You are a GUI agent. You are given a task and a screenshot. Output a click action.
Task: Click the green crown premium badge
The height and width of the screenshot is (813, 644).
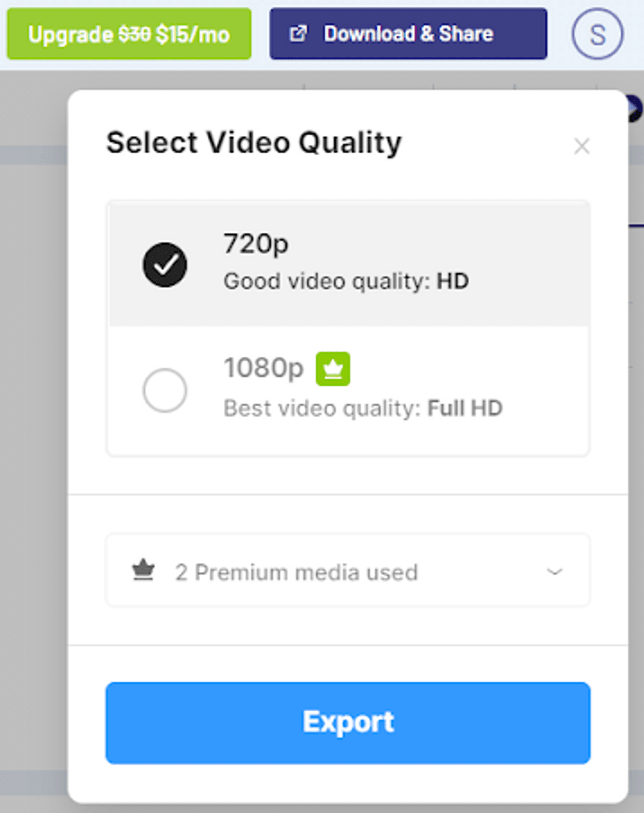333,369
